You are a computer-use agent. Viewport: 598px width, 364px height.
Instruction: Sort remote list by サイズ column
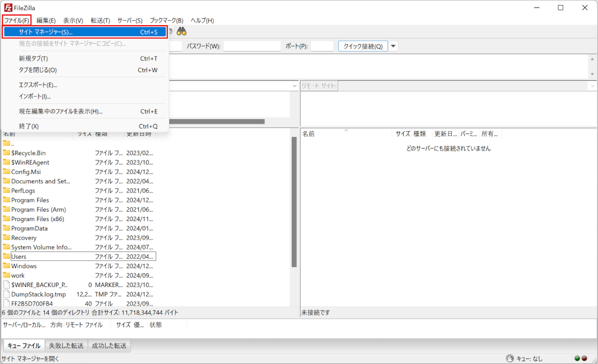(402, 134)
